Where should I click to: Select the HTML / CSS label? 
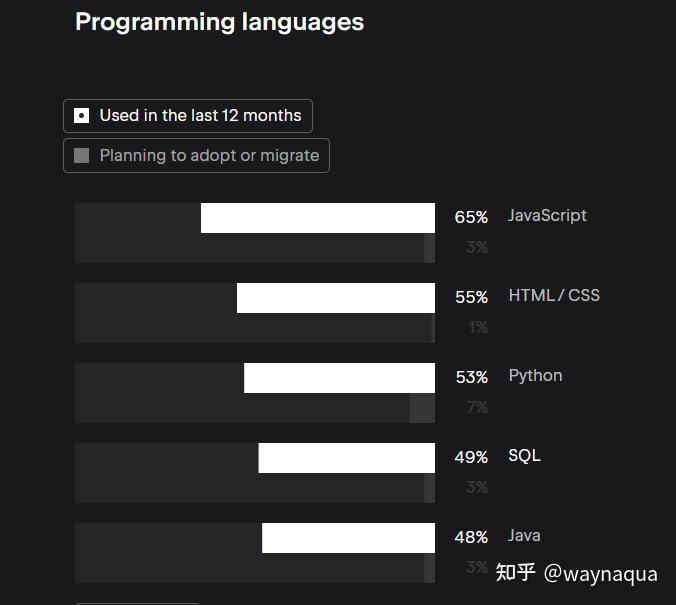(x=554, y=296)
